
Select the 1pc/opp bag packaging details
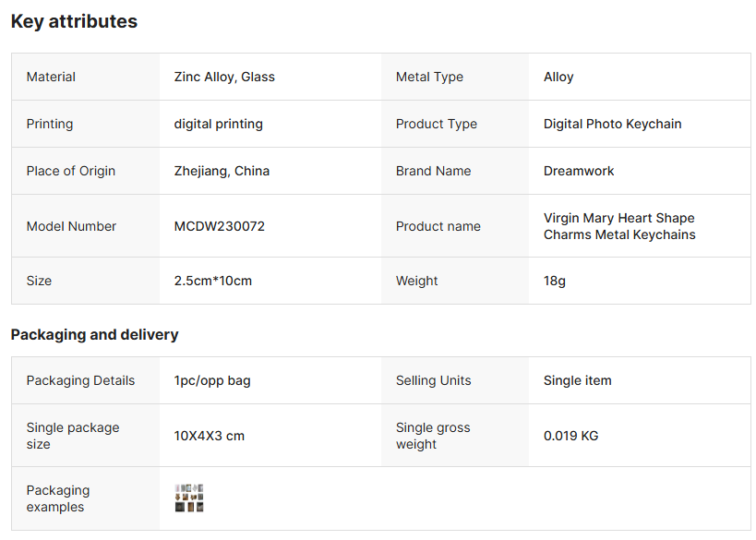[x=212, y=380]
